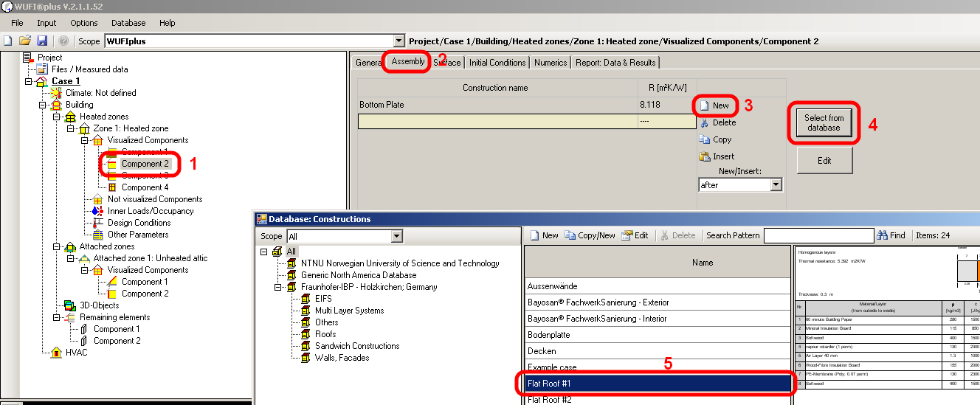
Task: Click the Find binoculars icon in database
Action: point(883,235)
